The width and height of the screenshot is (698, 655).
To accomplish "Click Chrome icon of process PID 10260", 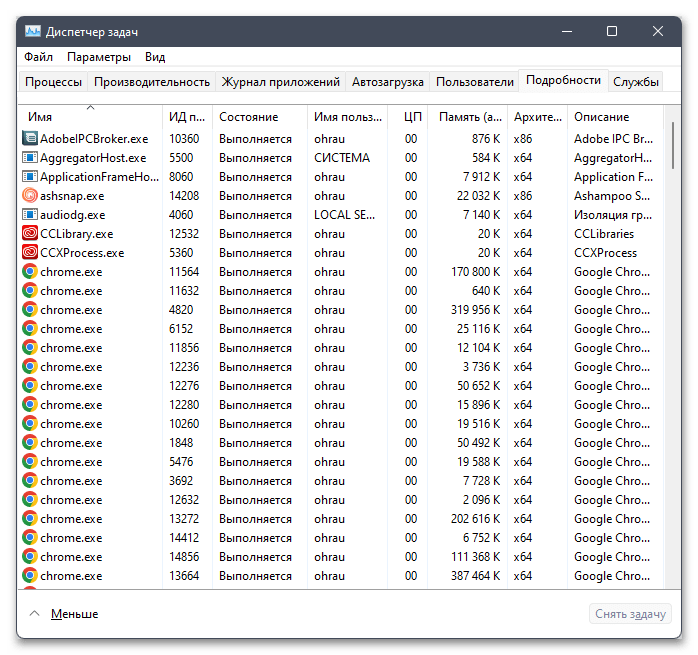I will (30, 423).
